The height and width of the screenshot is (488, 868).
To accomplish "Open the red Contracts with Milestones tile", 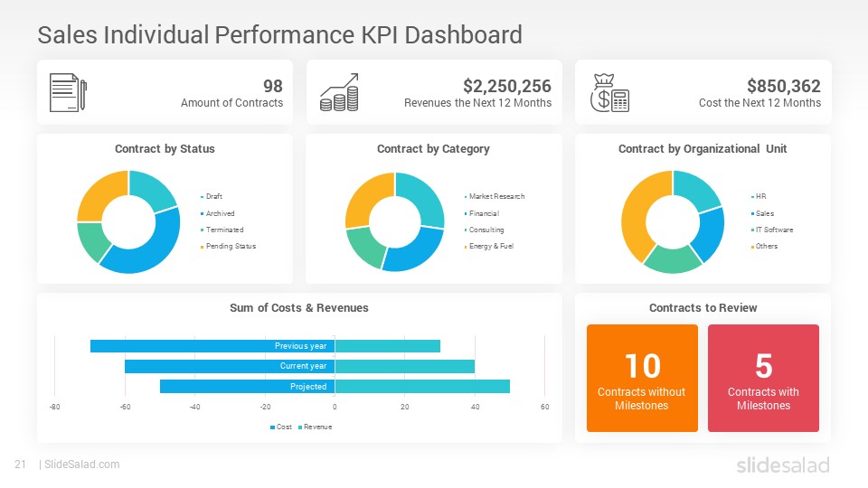I will tap(763, 378).
